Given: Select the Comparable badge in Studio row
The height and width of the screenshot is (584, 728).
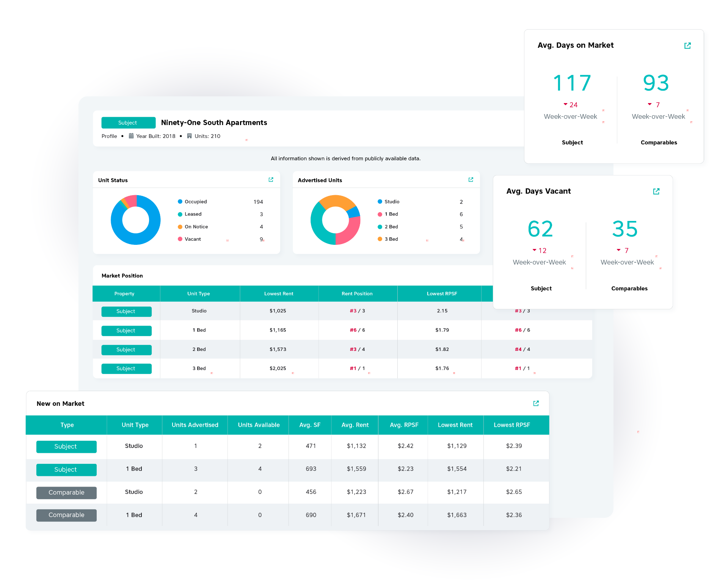Looking at the screenshot, I should pos(66,492).
